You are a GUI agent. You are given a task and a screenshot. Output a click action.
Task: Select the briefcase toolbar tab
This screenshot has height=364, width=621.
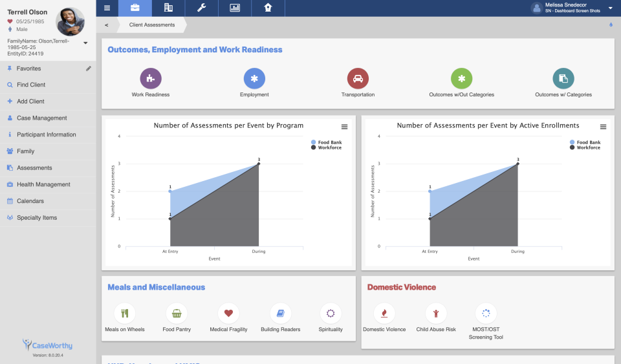[135, 8]
